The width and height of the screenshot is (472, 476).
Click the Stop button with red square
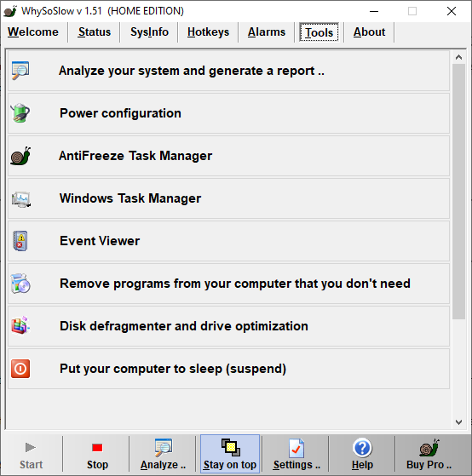[97, 454]
